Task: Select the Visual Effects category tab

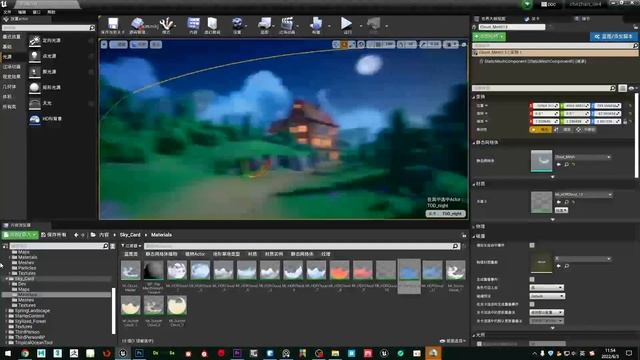Action: (x=12, y=76)
